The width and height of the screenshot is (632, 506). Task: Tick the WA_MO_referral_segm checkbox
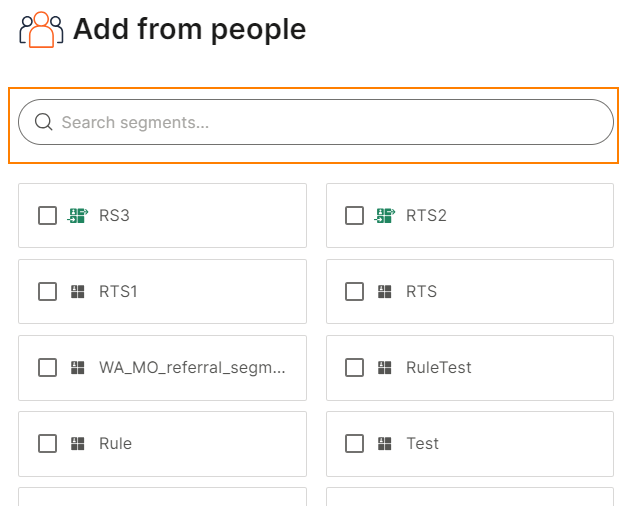point(47,368)
